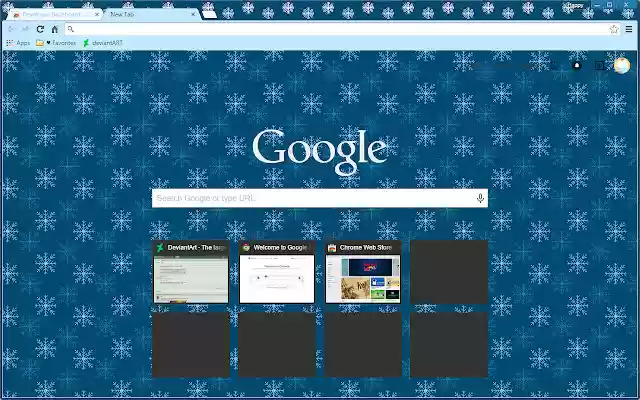Open the deviantART bookmark
This screenshot has width=640, height=400.
103,42
